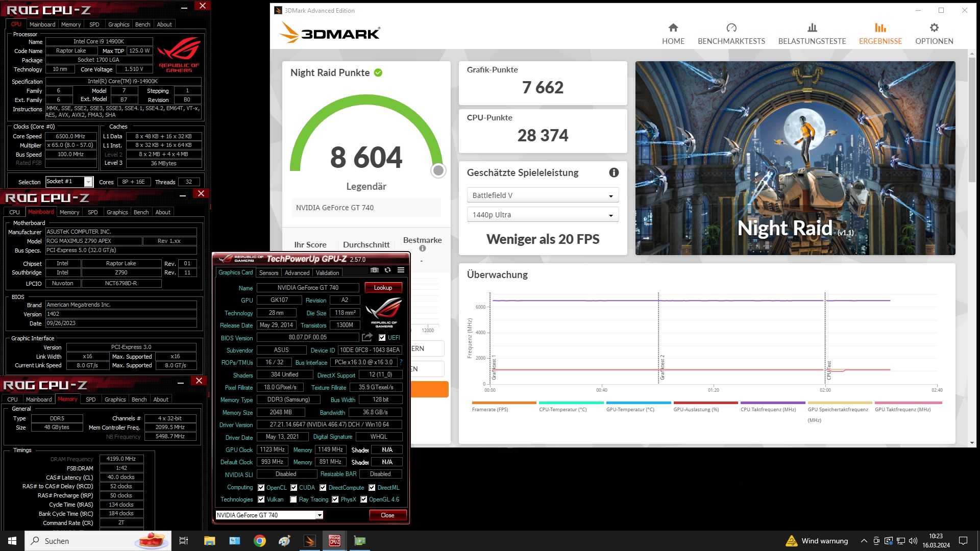Click the volume speaker tray icon
Image resolution: width=980 pixels, height=551 pixels.
pos(913,541)
